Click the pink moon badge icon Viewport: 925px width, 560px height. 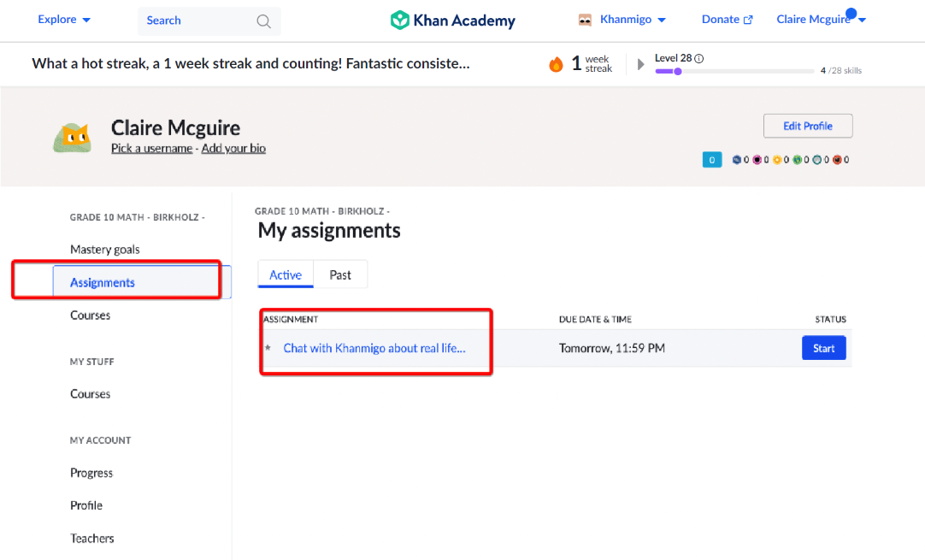[x=757, y=160]
